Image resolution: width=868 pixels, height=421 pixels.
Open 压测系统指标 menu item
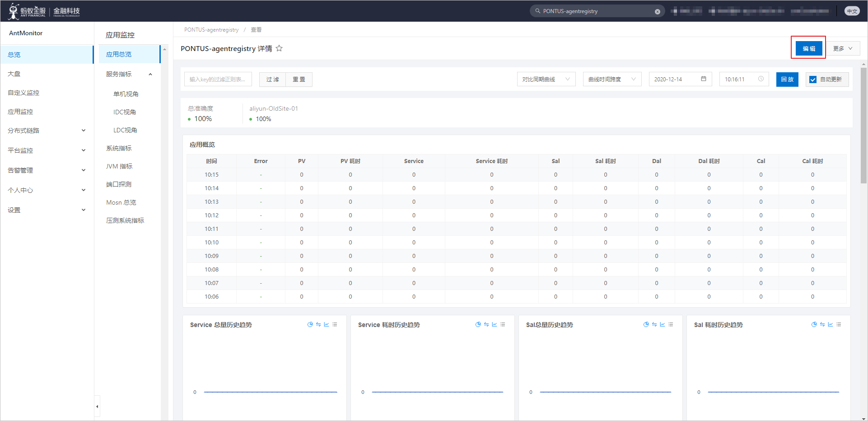[125, 220]
